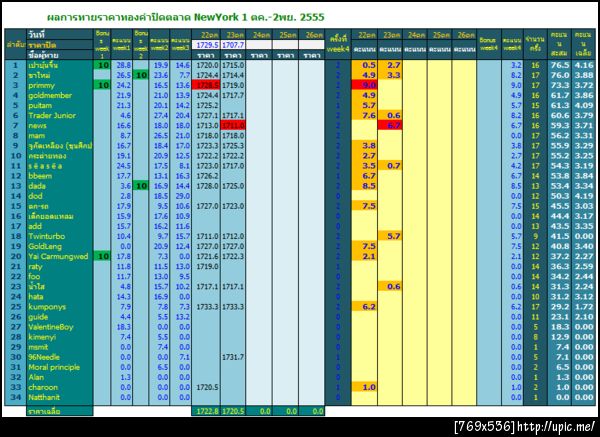The height and width of the screenshot is (437, 600).
Task: Click the 1722.8 average price cell
Action: [206, 411]
